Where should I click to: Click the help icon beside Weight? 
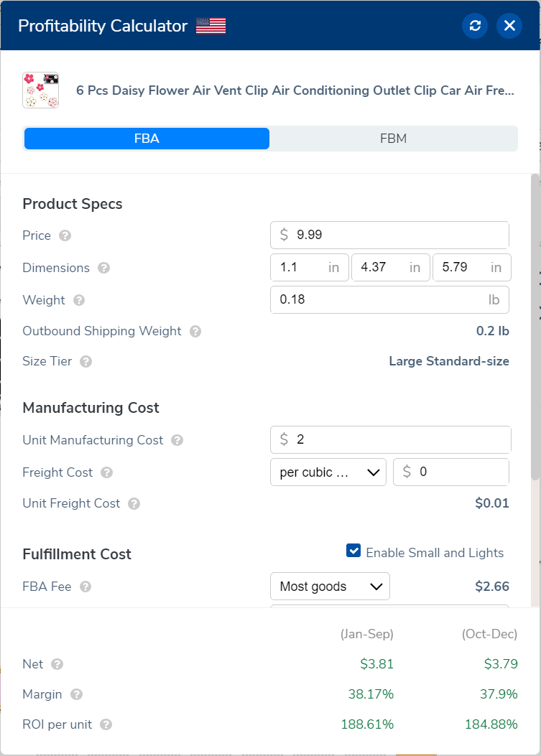click(x=79, y=300)
